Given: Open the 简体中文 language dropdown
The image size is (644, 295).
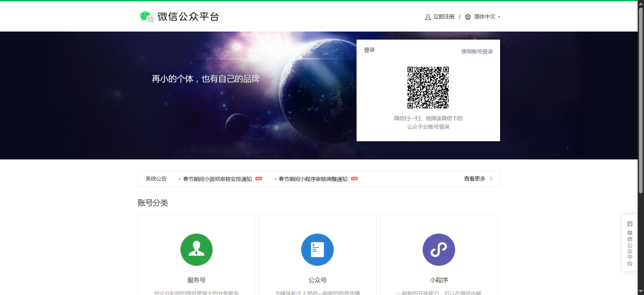Looking at the screenshot, I should coord(485,17).
